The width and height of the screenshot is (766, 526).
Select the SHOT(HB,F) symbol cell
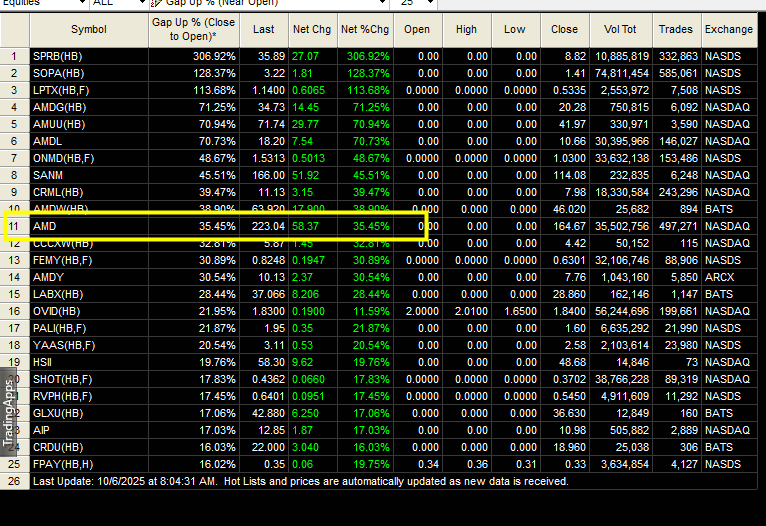[89, 379]
